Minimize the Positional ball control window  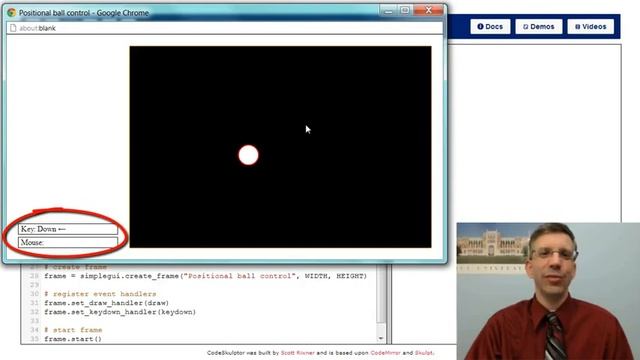(388, 11)
